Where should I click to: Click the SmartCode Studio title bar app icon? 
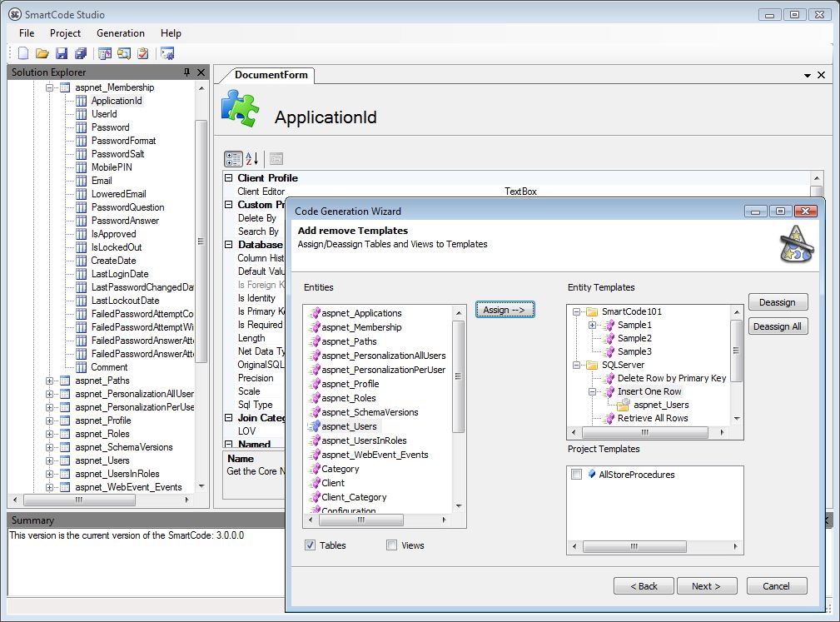(15, 14)
